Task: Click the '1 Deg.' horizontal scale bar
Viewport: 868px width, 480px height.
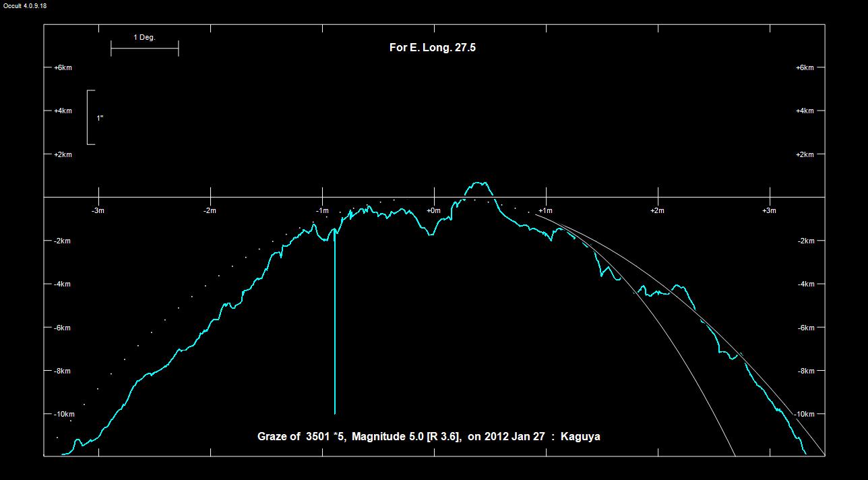Action: (x=144, y=49)
